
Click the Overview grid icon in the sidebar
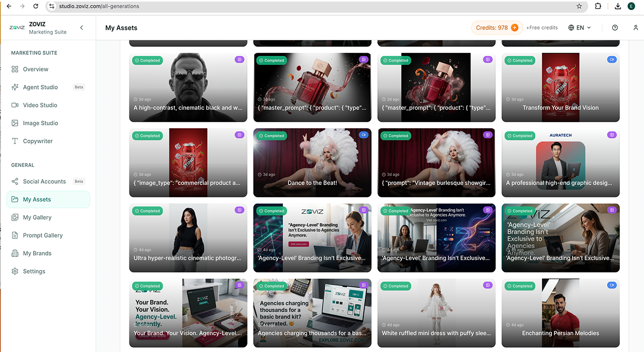15,69
